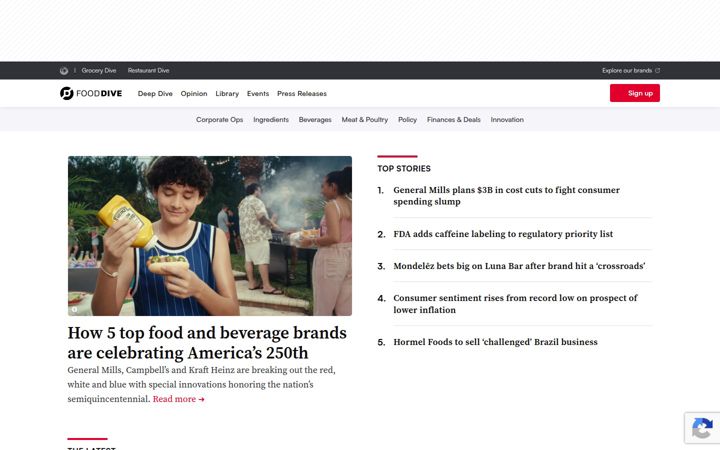The height and width of the screenshot is (450, 720).
Task: Select Finances & Deals topic
Action: 454,120
